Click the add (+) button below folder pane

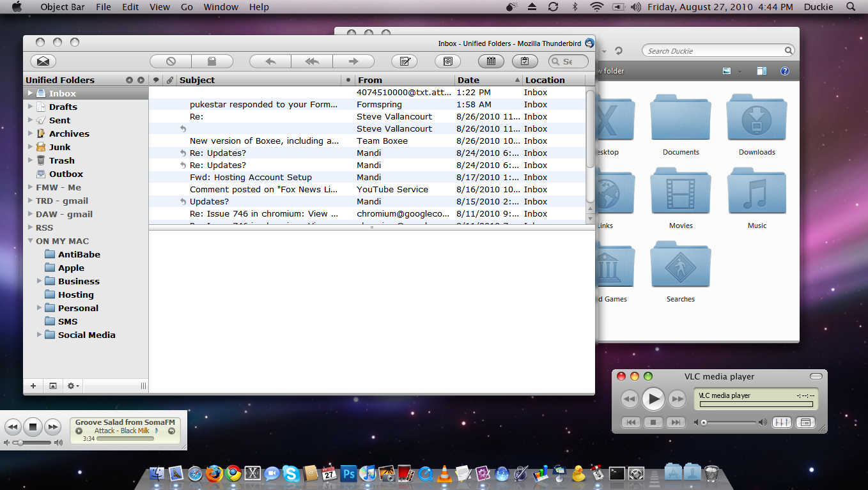click(33, 386)
